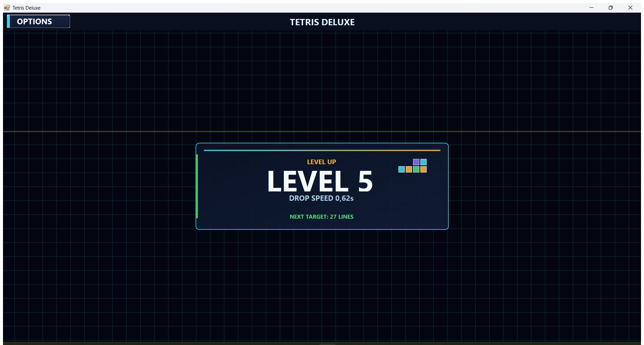
Task: Click the Tetris Deluxe window app icon
Action: (7, 8)
